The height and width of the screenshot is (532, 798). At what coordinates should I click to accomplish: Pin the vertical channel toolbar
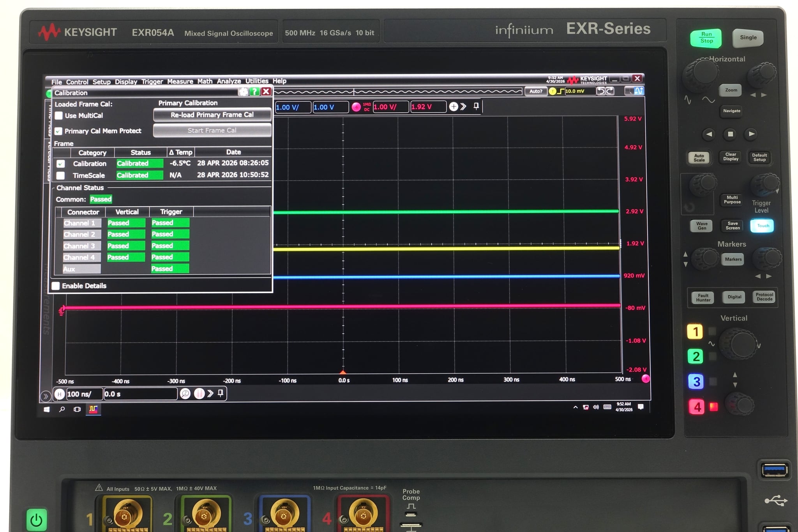click(x=476, y=106)
